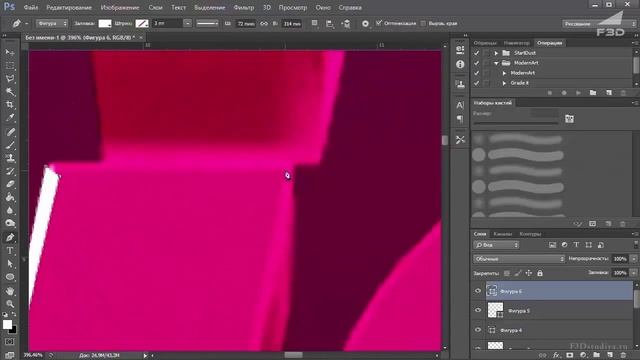Select the Zoom magnifier tool

pyautogui.click(x=10, y=304)
